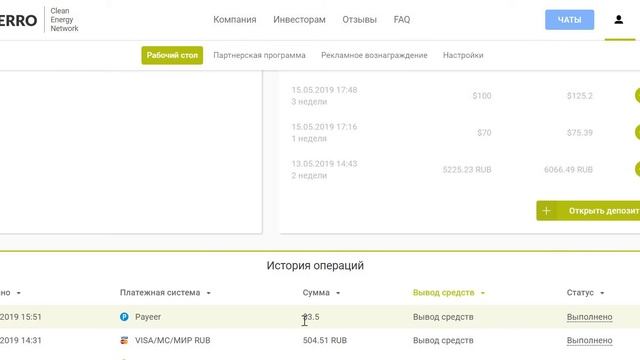
Task: Click the 14:31 timestamp cell
Action: point(21,340)
